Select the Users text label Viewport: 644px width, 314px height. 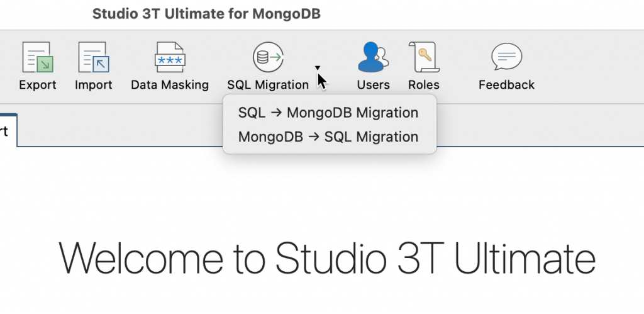point(373,85)
